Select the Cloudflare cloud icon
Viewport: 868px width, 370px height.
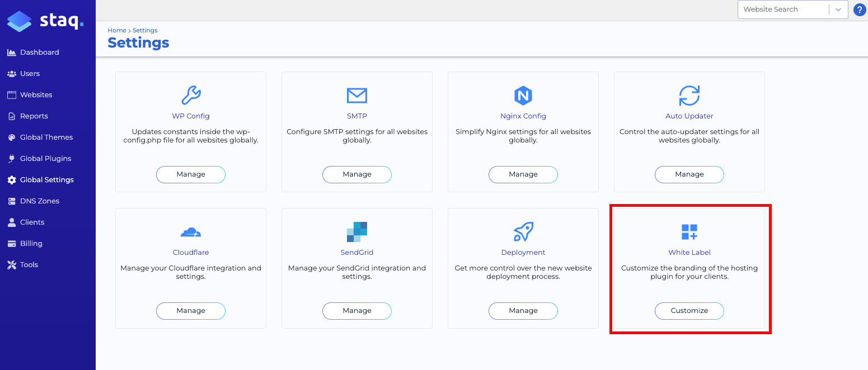click(x=190, y=232)
